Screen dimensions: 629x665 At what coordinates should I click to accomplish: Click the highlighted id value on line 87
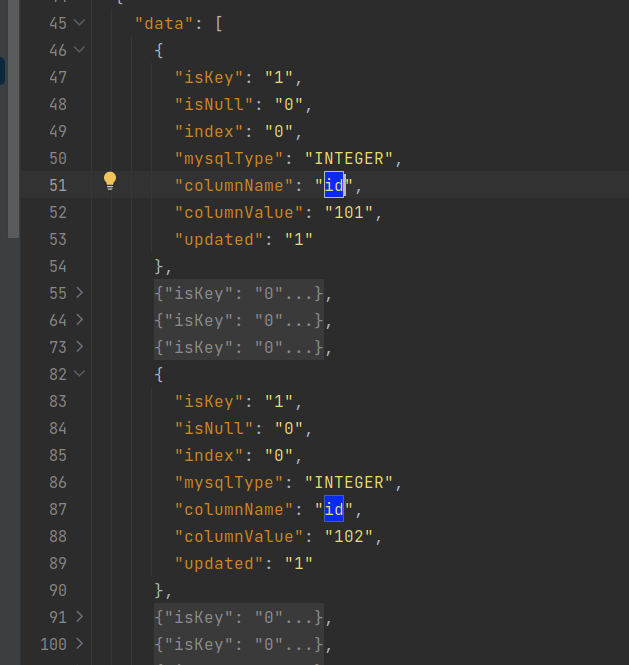[x=334, y=509]
